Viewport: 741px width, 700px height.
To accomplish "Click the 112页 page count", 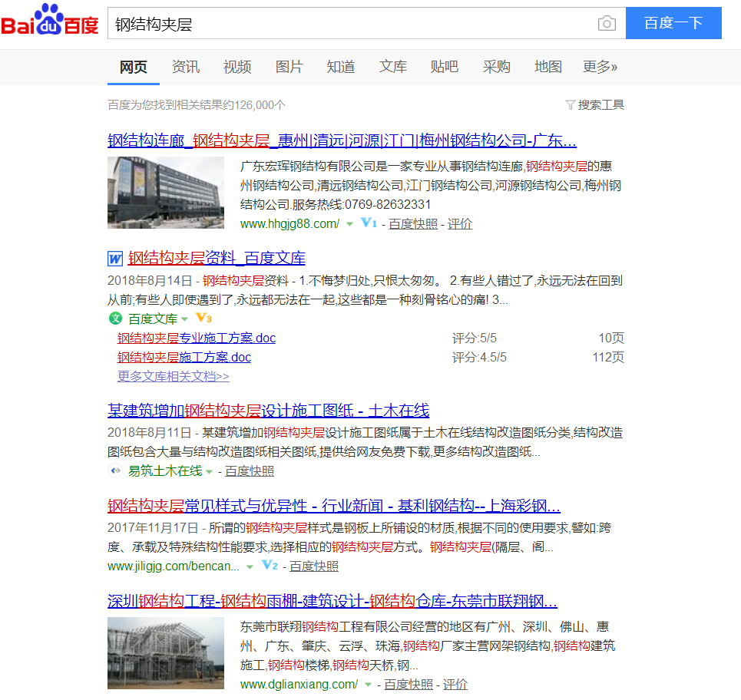I will coord(608,357).
